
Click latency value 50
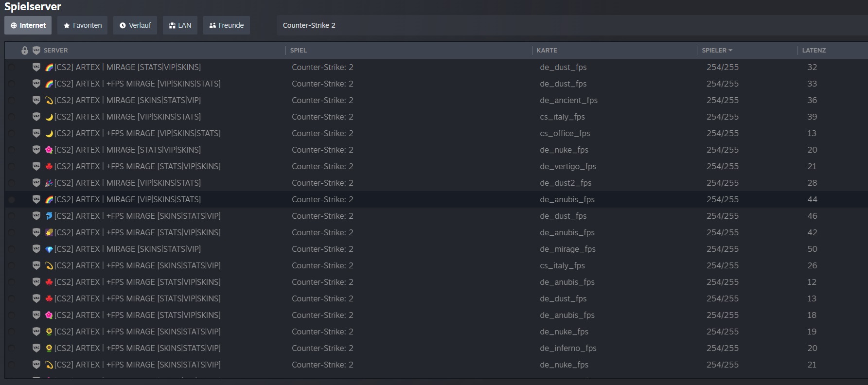(x=812, y=249)
